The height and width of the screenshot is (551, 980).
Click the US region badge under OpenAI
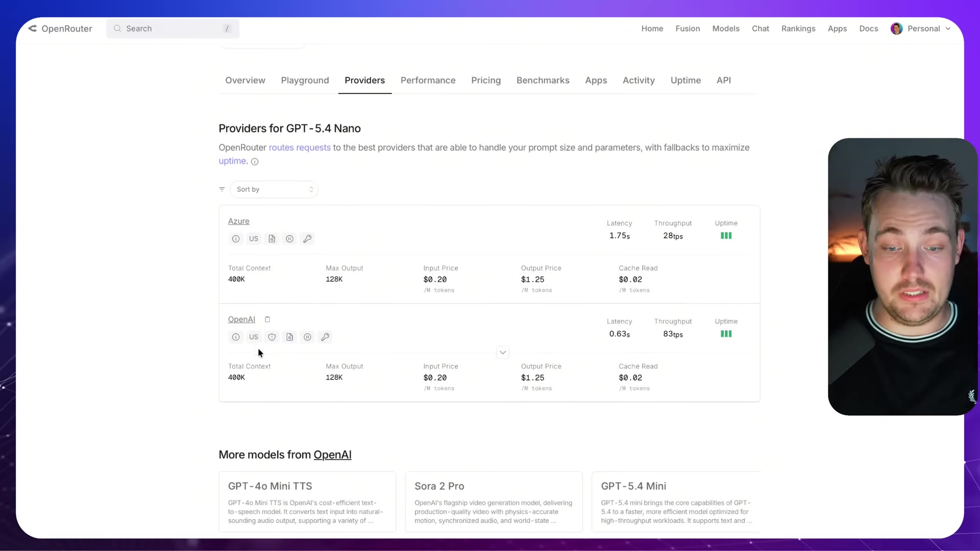pos(254,337)
